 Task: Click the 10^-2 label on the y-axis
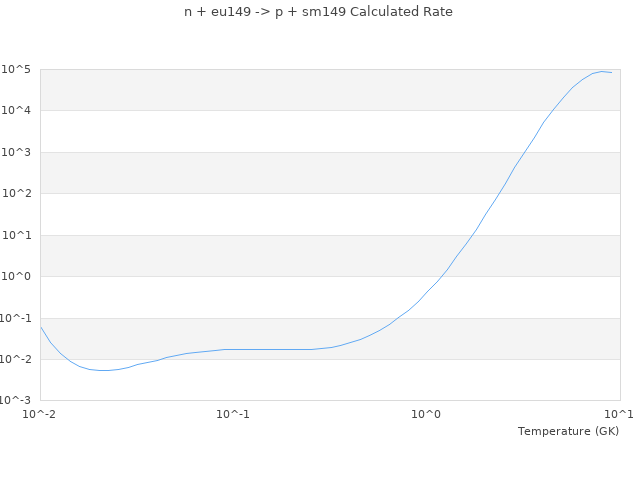click(17, 359)
